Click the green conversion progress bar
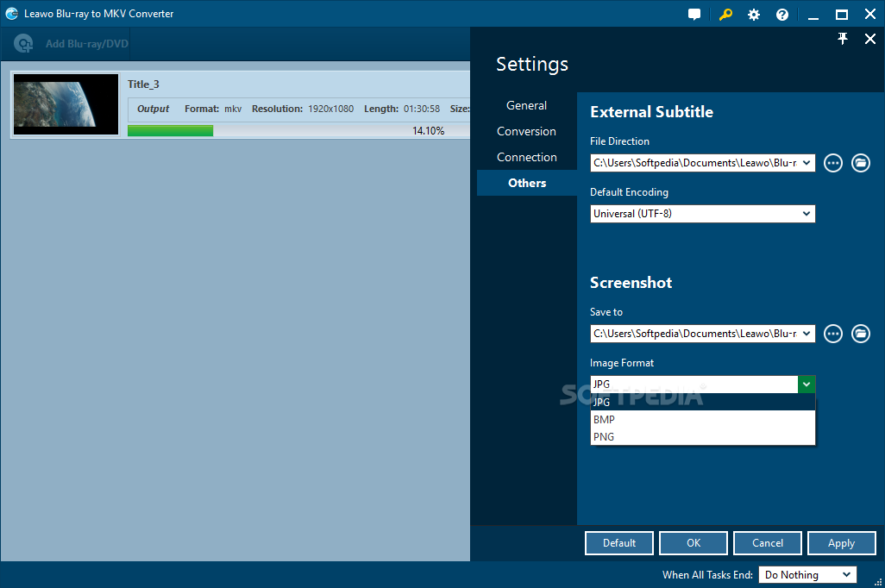This screenshot has width=885, height=588. click(171, 131)
